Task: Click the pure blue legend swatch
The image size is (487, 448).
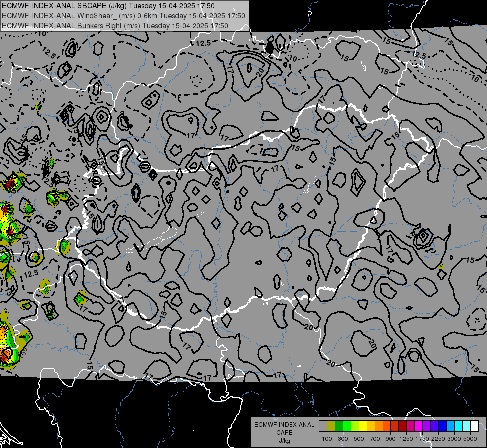Action: click(443, 426)
